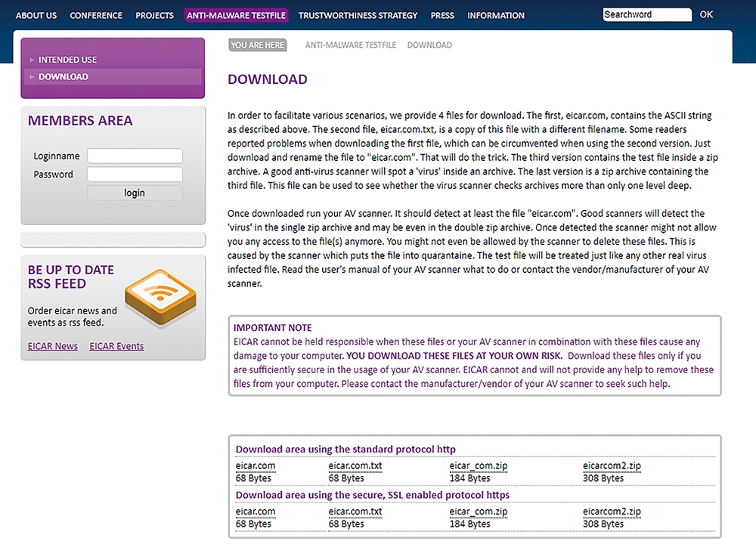The height and width of the screenshot is (550, 756).
Task: Download eicar.com.txt via https section
Action: click(355, 511)
